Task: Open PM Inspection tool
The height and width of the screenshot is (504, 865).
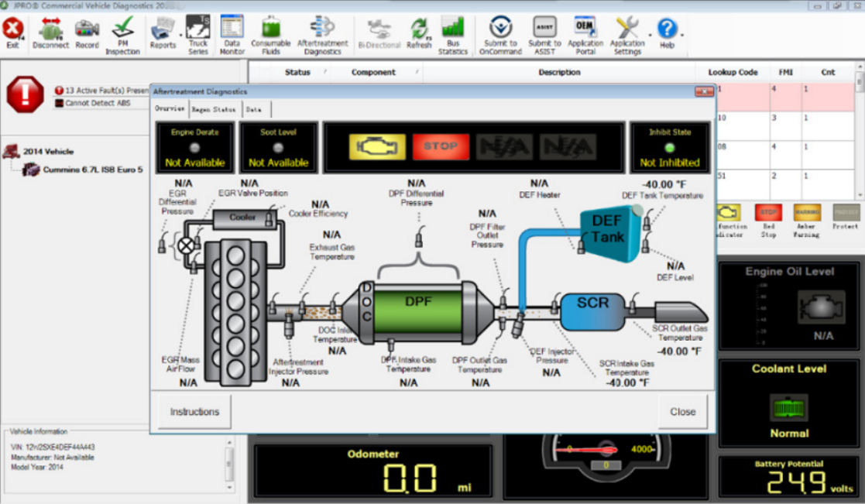Action: coord(122,36)
